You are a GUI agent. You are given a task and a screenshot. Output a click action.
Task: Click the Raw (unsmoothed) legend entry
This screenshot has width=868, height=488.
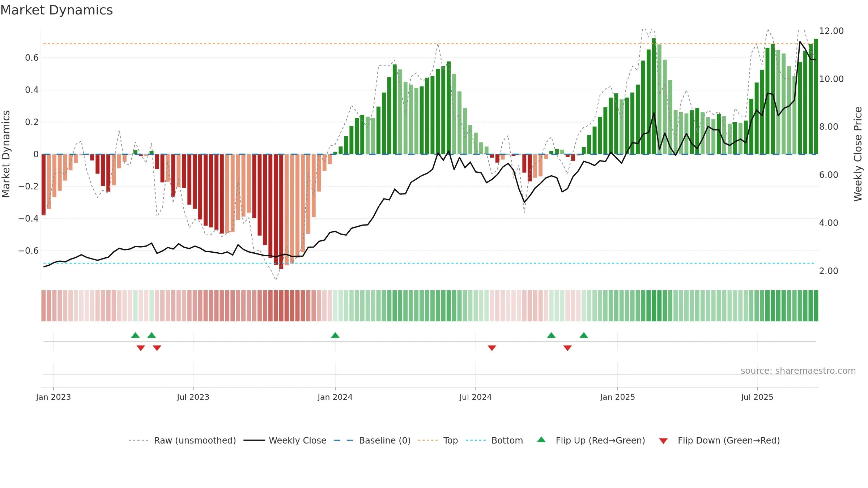tap(182, 440)
